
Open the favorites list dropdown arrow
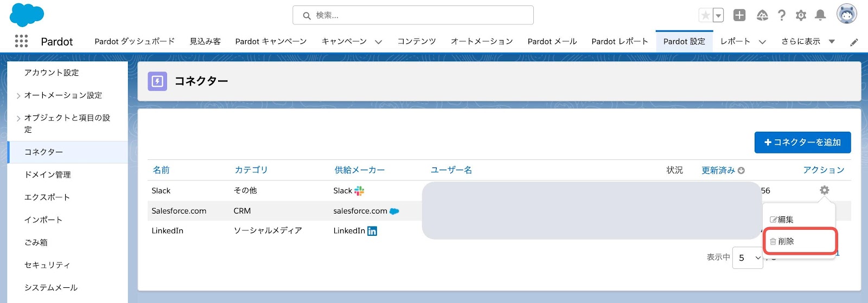718,15
